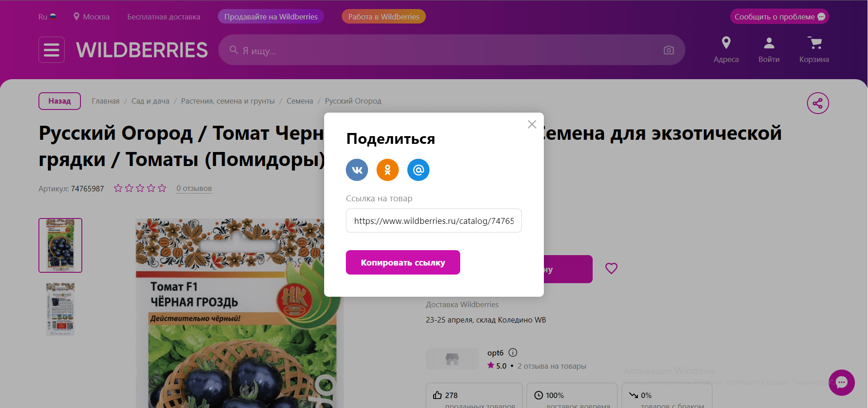Search by photo camera icon

click(669, 50)
